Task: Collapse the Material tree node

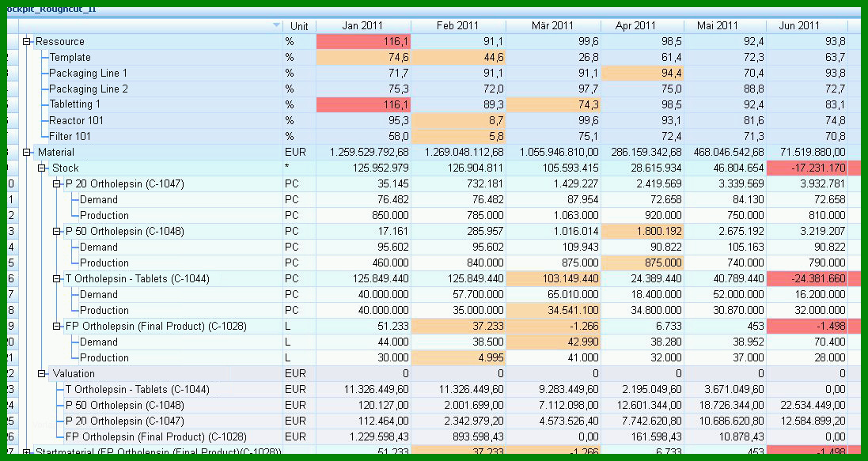Action: pyautogui.click(x=26, y=152)
